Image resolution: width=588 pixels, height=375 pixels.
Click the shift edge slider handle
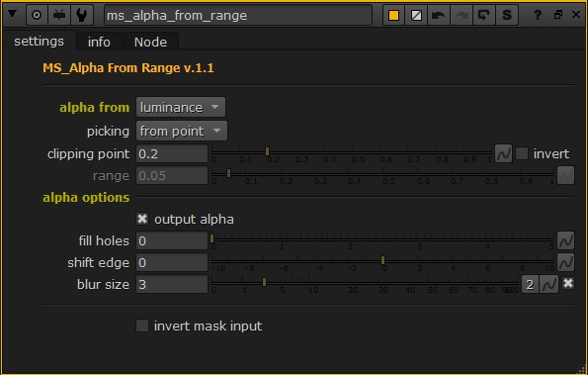pos(382,260)
